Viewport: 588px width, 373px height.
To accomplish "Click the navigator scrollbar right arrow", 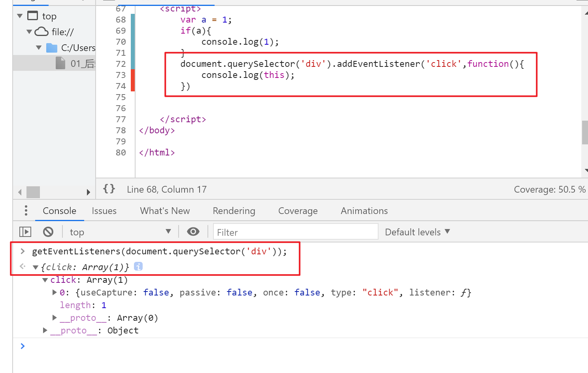I will [89, 192].
